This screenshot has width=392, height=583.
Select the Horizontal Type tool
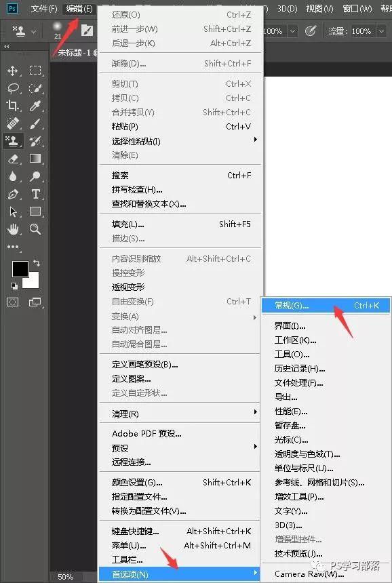pos(36,194)
